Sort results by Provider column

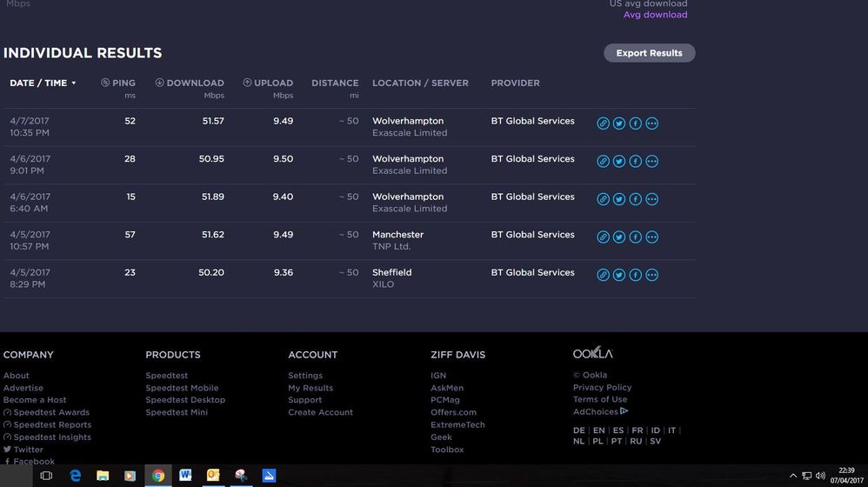pos(516,83)
